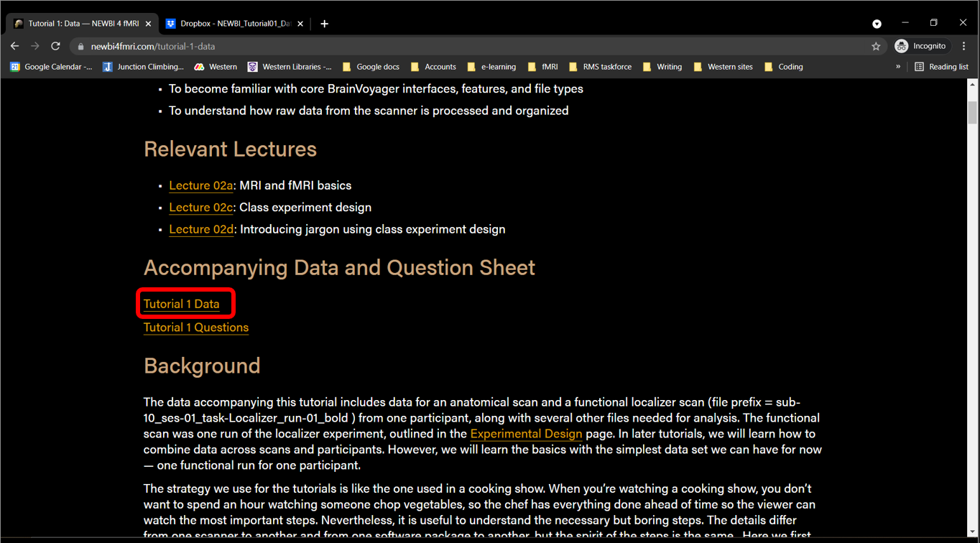Open the Lecture 02a link

[201, 185]
